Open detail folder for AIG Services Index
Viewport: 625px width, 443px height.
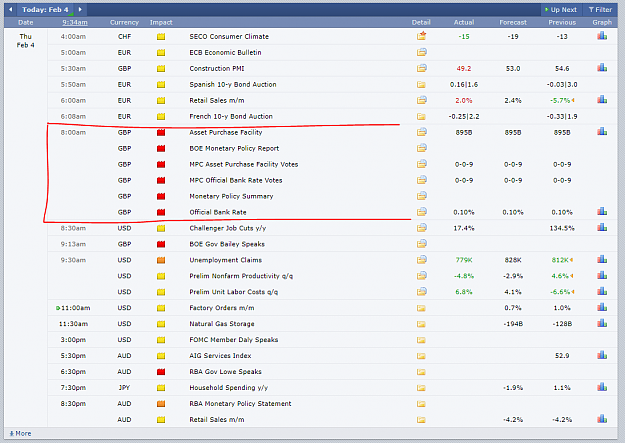point(421,356)
